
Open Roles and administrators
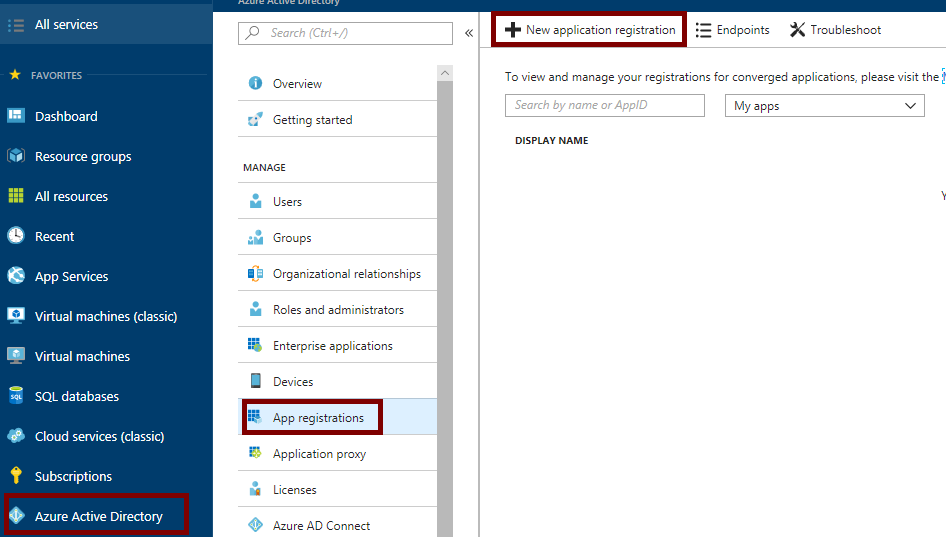[338, 310]
